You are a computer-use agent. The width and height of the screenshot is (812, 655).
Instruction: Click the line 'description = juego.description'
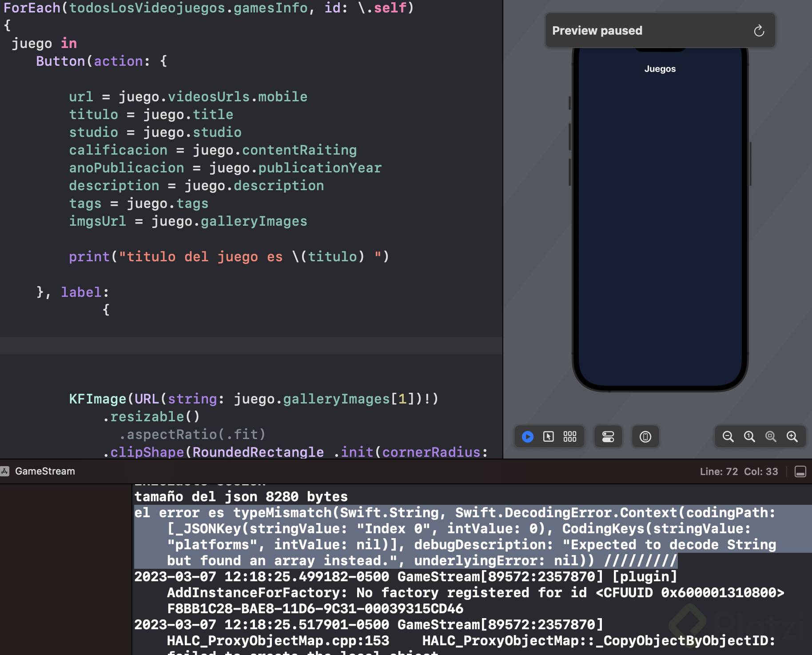(x=196, y=186)
